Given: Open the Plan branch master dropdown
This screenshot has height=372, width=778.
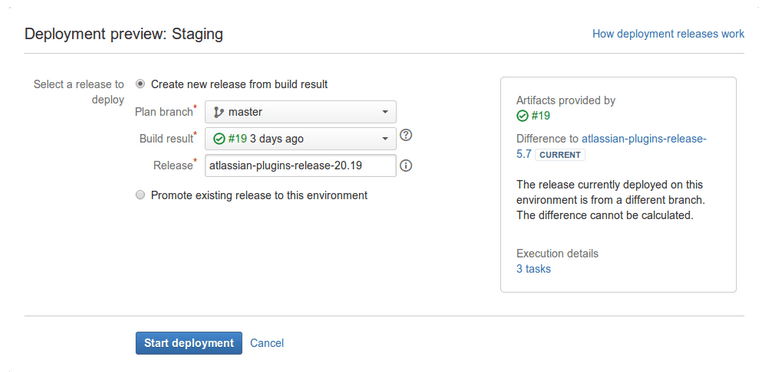Looking at the screenshot, I should click(301, 112).
